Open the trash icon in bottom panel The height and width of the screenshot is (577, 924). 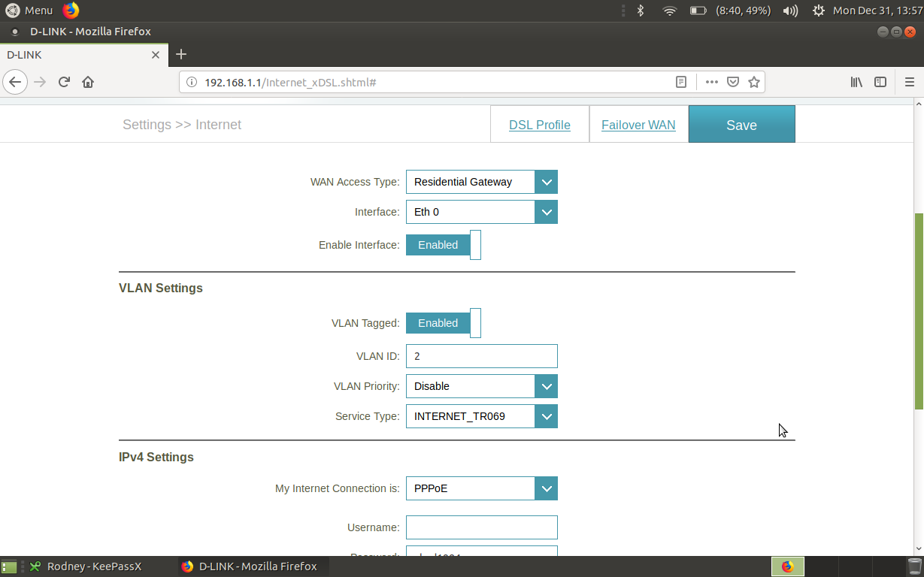pyautogui.click(x=914, y=566)
